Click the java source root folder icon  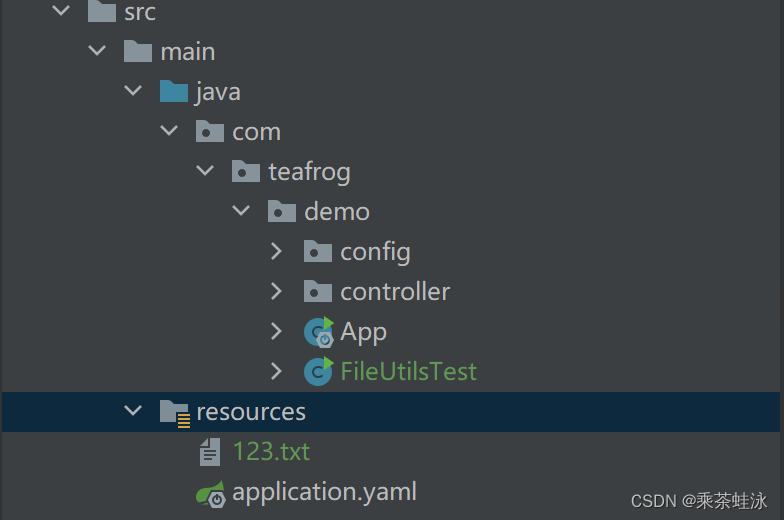coord(174,91)
